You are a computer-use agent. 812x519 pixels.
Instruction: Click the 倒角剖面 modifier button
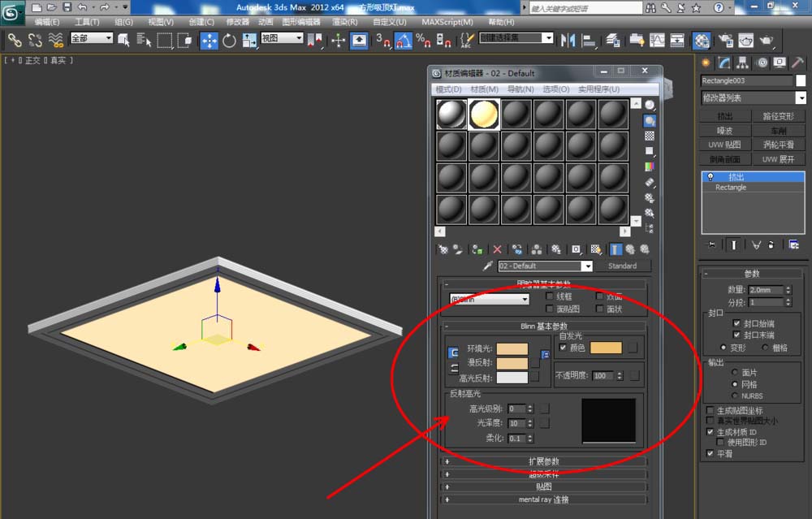(725, 159)
